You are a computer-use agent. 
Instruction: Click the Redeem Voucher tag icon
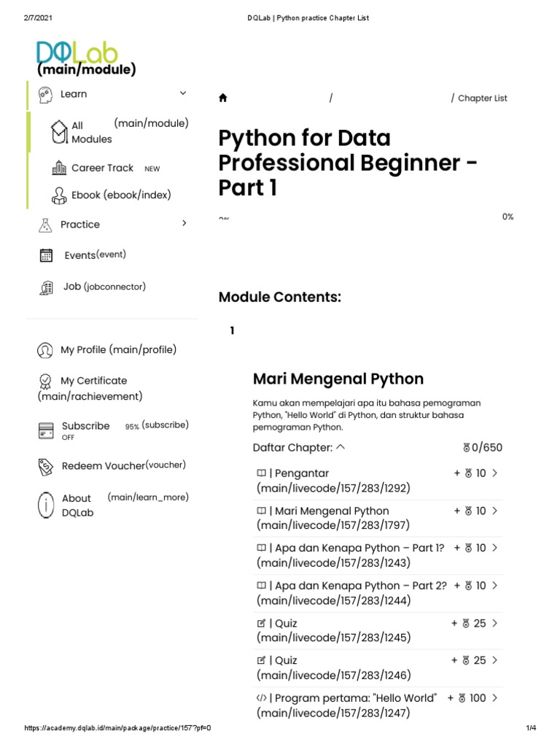click(x=46, y=466)
